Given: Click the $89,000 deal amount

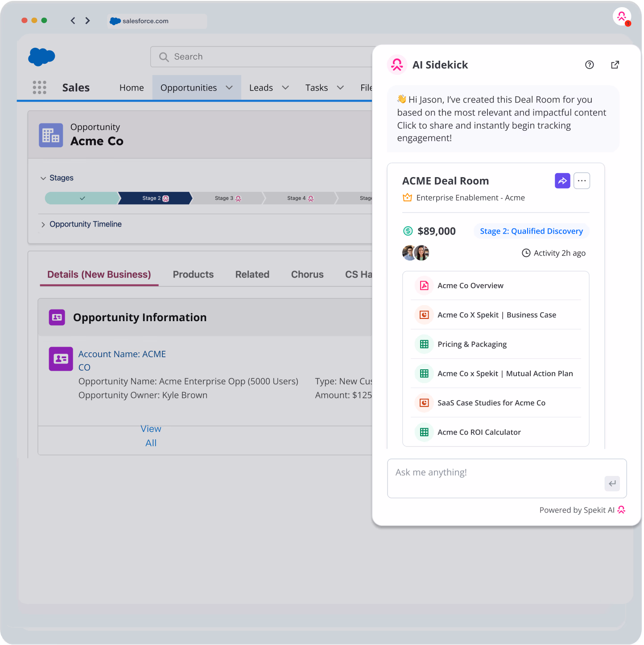Looking at the screenshot, I should point(437,231).
